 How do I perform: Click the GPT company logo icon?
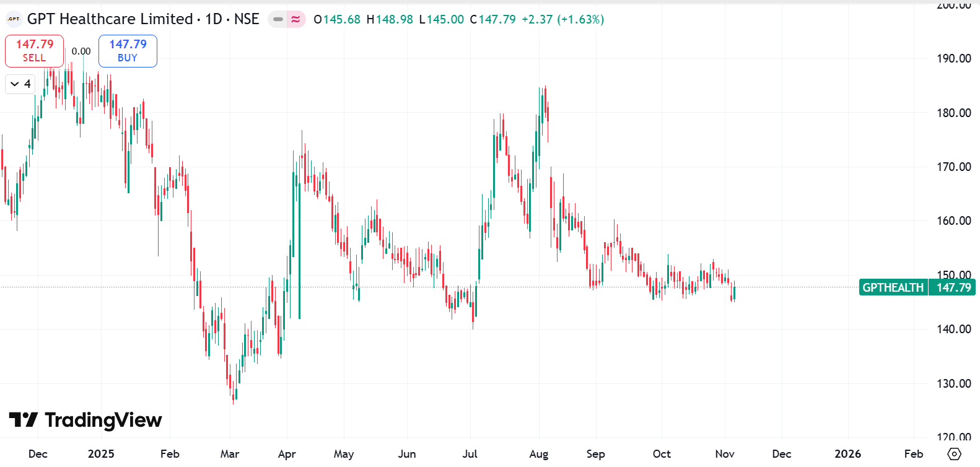tap(14, 19)
